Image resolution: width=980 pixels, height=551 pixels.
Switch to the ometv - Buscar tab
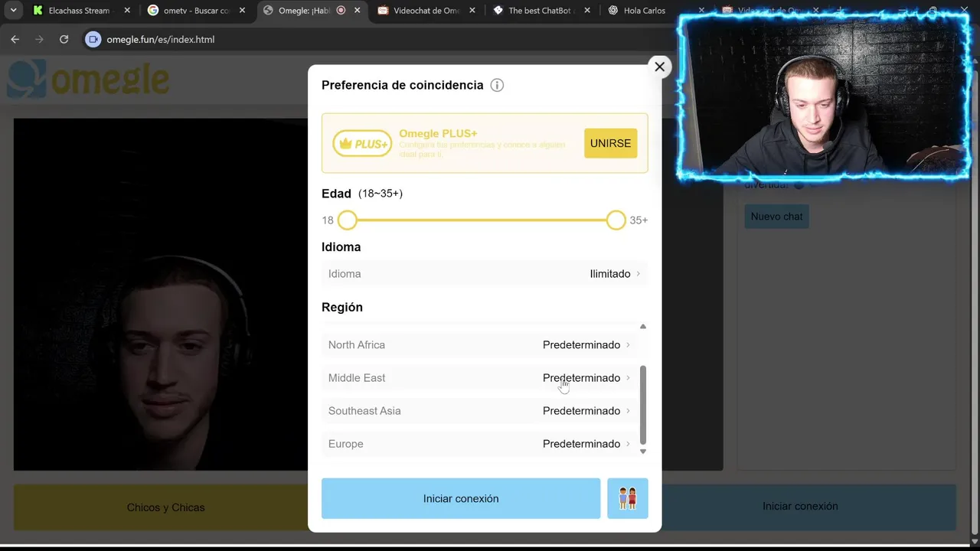pos(196,11)
